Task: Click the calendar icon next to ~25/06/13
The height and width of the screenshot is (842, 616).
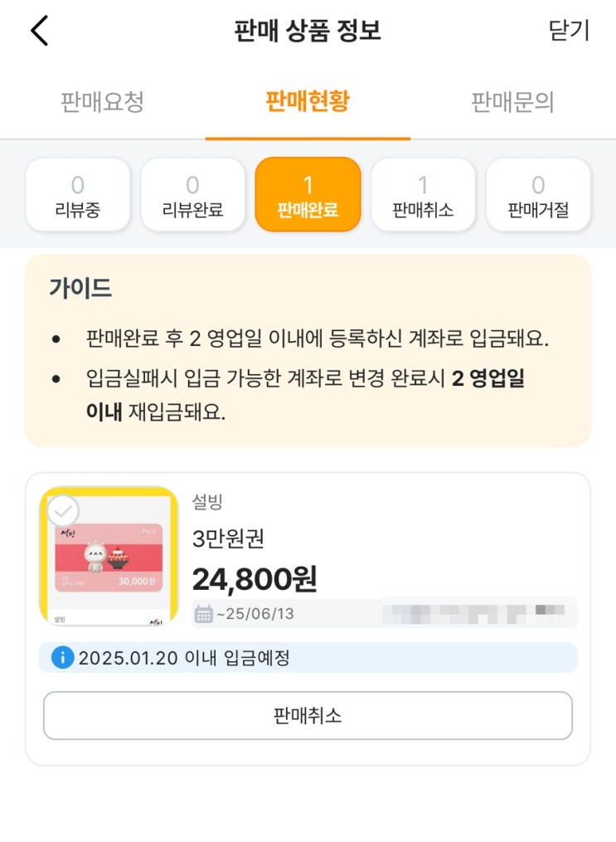Action: [203, 614]
